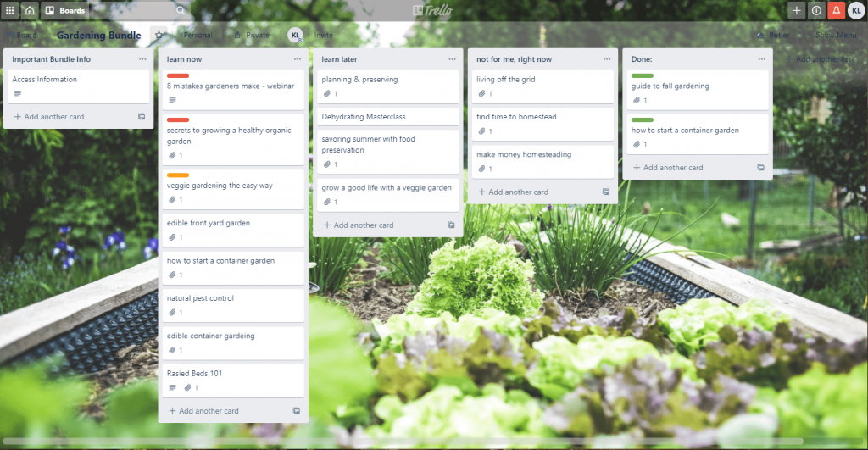The image size is (868, 450).
Task: Open grow a good life with veggie garden card
Action: click(x=388, y=195)
